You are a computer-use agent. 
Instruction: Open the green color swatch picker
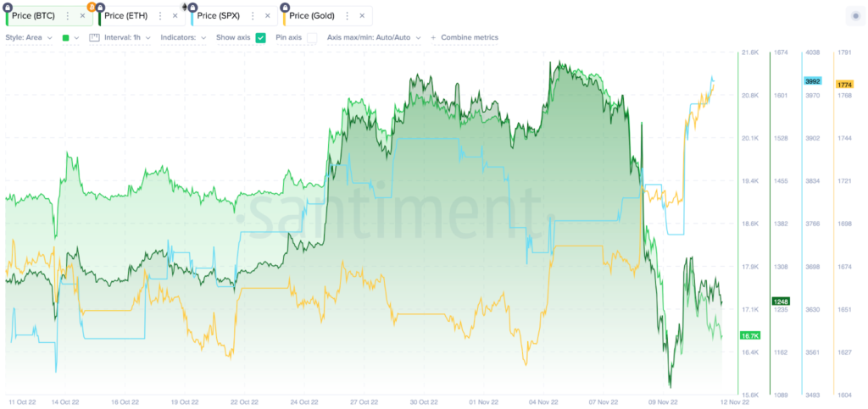click(x=70, y=37)
